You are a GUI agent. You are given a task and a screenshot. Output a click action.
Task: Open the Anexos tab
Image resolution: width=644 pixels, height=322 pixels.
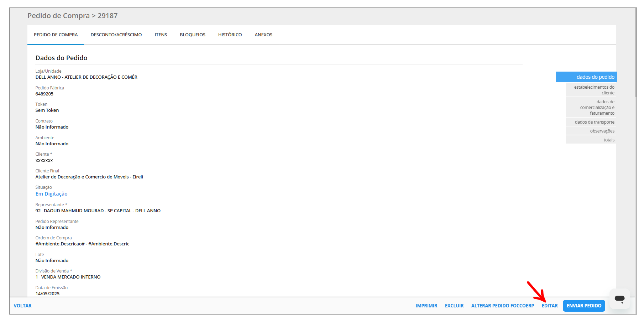click(x=263, y=35)
